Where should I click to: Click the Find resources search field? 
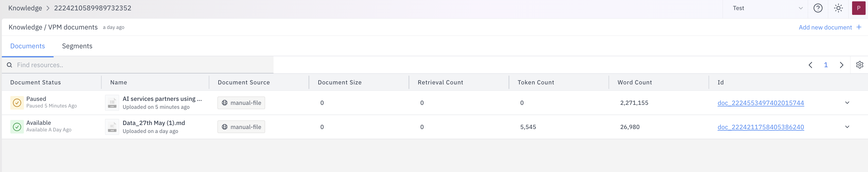[x=135, y=65]
